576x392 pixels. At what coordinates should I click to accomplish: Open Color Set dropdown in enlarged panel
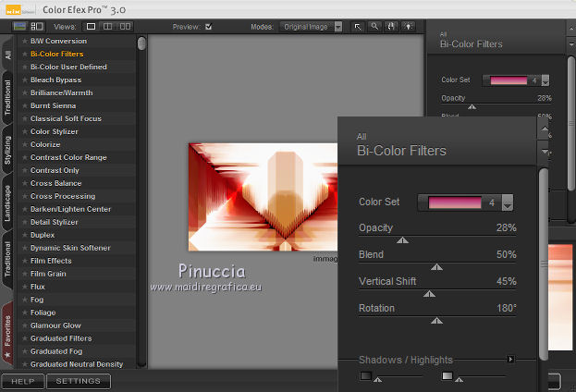tap(508, 202)
